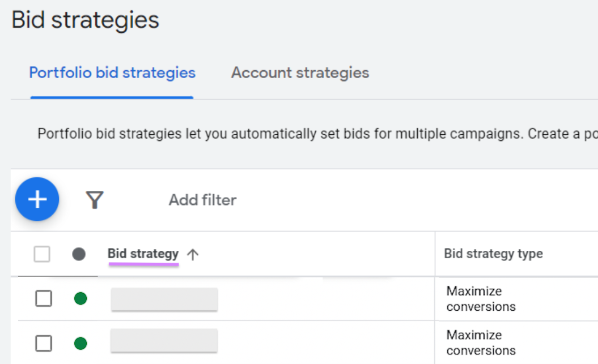Click the Bid strategies page heading

(x=86, y=20)
